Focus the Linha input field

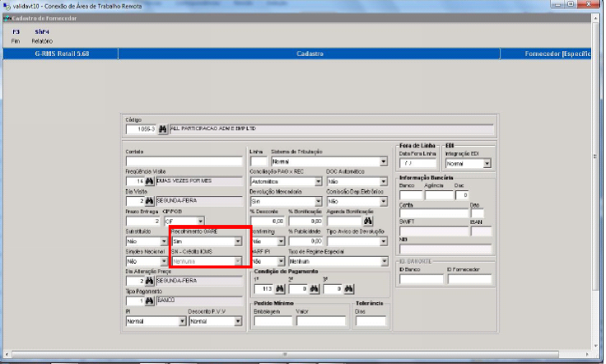point(259,161)
